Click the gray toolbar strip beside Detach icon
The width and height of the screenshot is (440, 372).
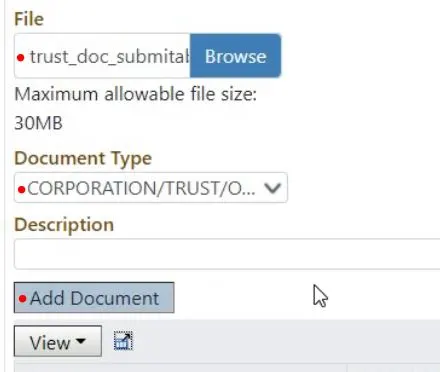(287, 341)
